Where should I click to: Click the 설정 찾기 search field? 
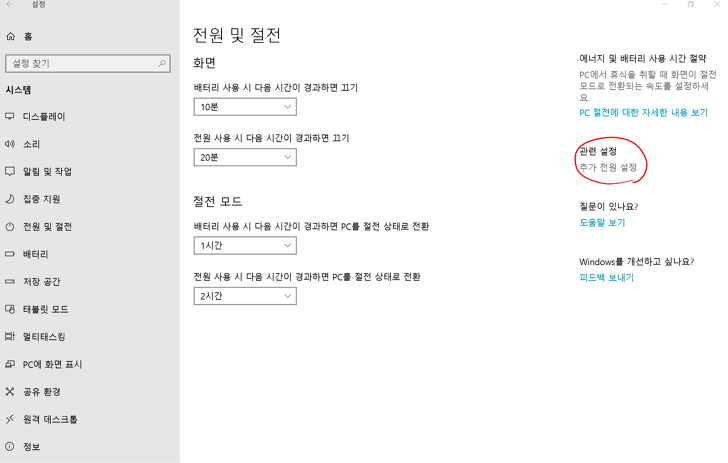click(88, 63)
